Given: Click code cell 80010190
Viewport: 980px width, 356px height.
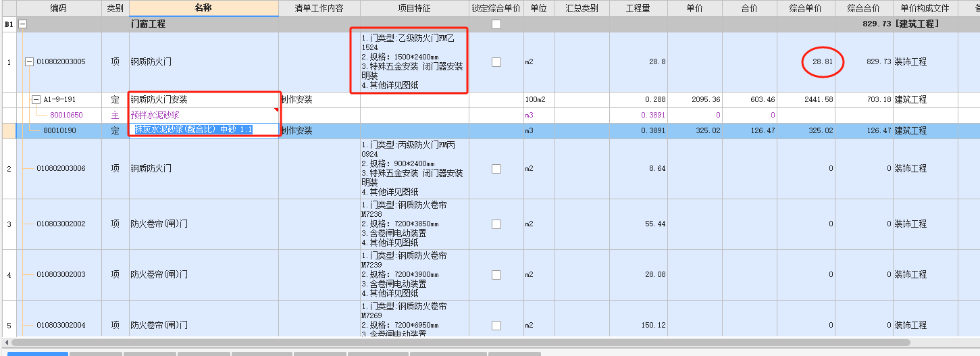Looking at the screenshot, I should tap(59, 130).
